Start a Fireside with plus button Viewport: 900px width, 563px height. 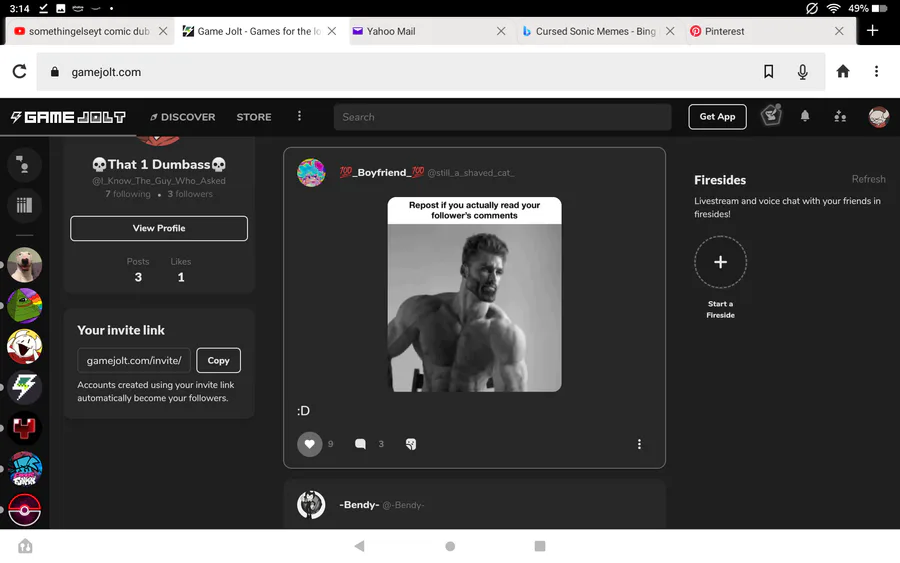coord(720,262)
